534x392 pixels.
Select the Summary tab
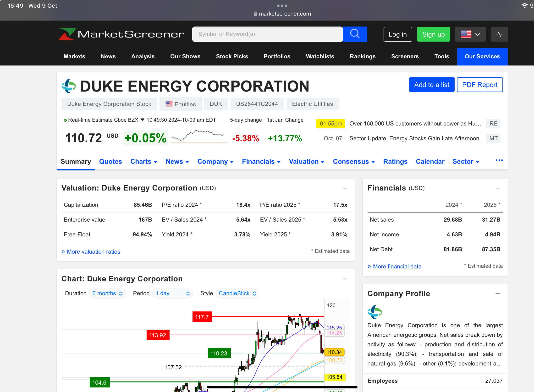click(76, 162)
